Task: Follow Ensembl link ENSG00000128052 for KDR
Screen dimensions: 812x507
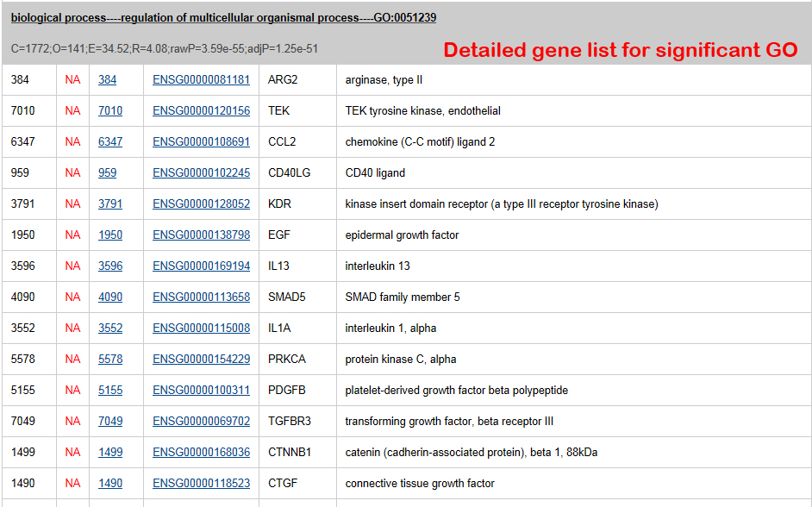Action: (x=201, y=204)
